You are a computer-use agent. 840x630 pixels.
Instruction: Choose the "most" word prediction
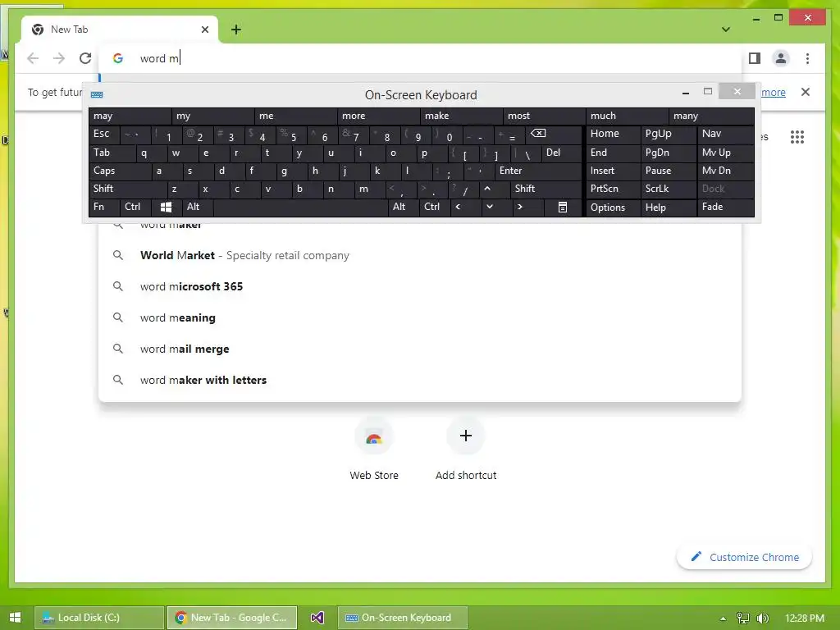point(545,116)
